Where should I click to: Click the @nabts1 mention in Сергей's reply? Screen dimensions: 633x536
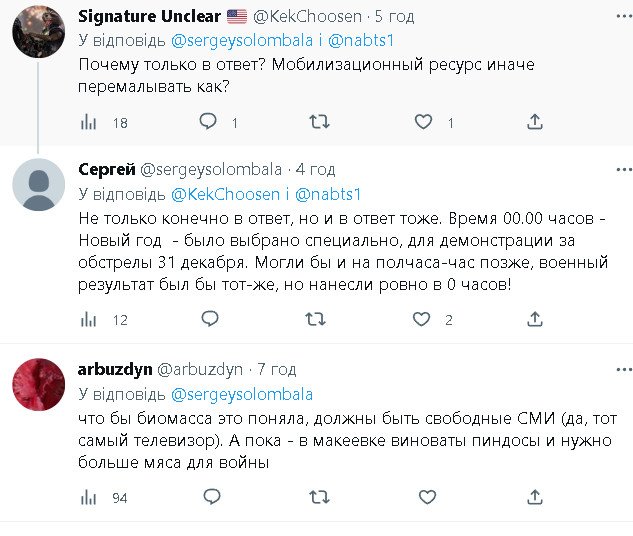330,194
